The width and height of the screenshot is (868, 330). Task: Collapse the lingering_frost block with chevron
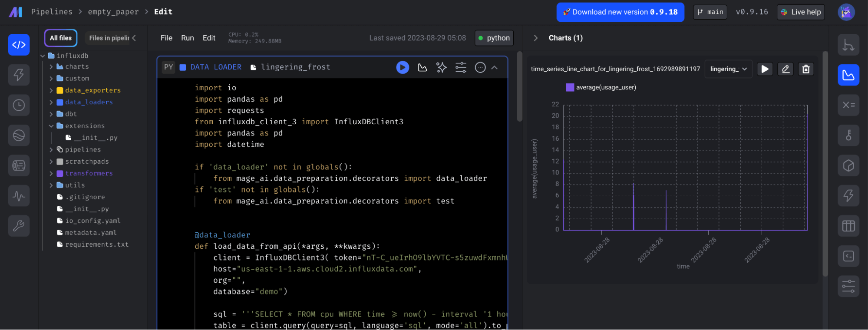point(495,67)
